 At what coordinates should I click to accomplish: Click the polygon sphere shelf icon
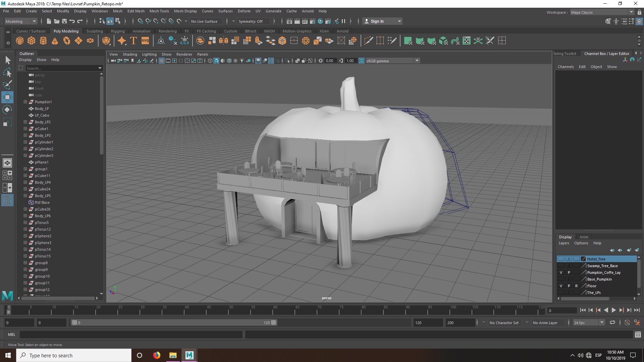(x=20, y=41)
